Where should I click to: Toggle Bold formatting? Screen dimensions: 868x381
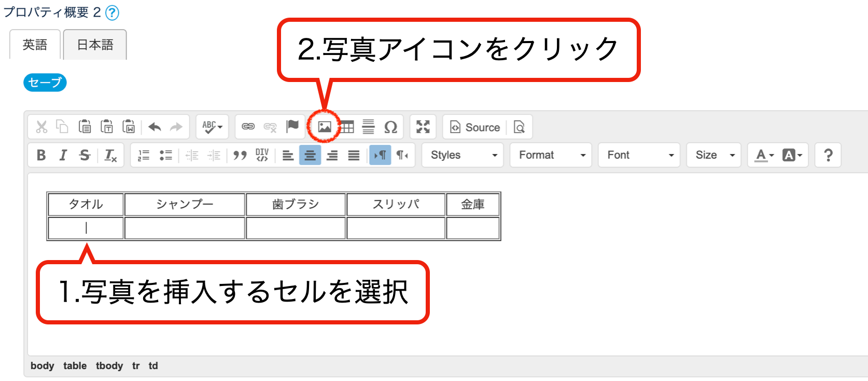pos(41,155)
